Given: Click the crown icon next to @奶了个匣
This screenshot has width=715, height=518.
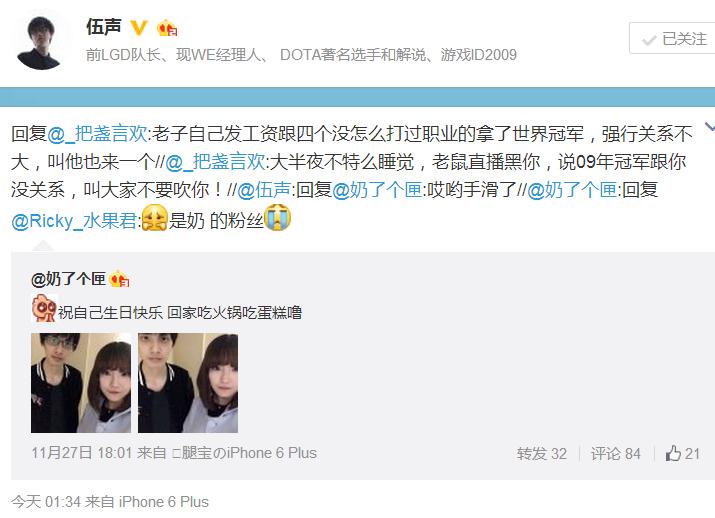Looking at the screenshot, I should point(119,279).
